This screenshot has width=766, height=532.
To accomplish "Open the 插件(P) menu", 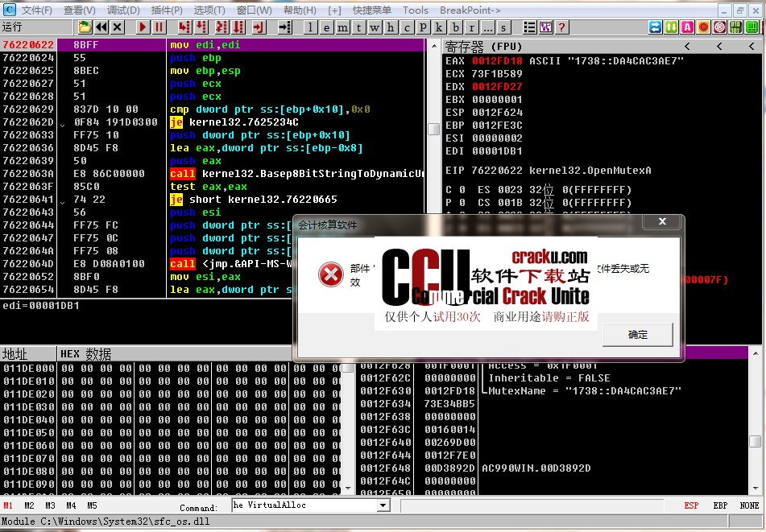I will point(167,10).
